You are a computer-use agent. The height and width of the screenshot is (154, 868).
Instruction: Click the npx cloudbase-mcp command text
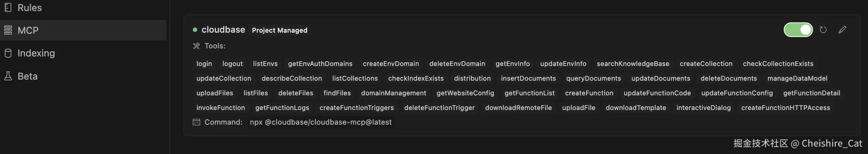point(321,122)
